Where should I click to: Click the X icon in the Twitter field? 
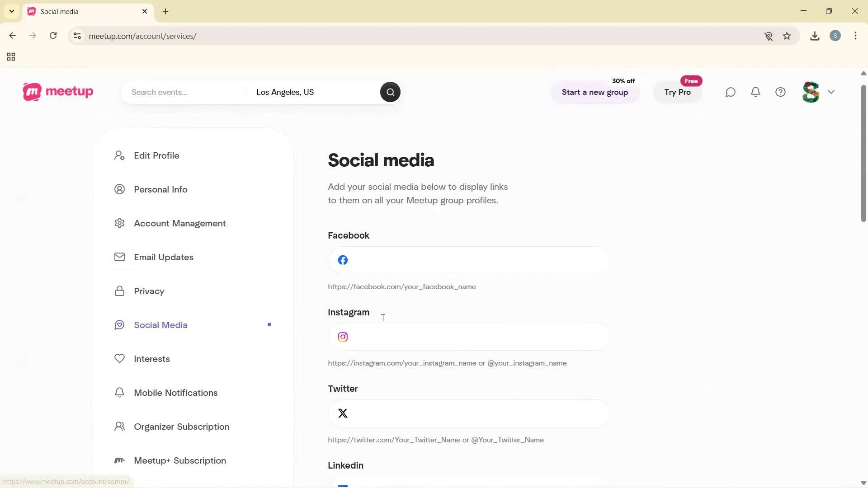coord(343,413)
